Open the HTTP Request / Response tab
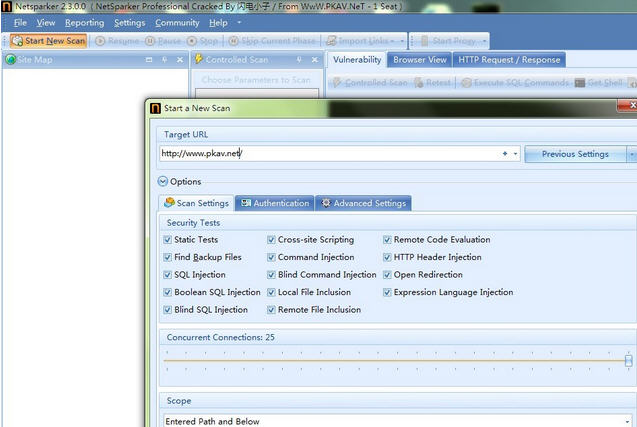The image size is (637, 427). 509,60
